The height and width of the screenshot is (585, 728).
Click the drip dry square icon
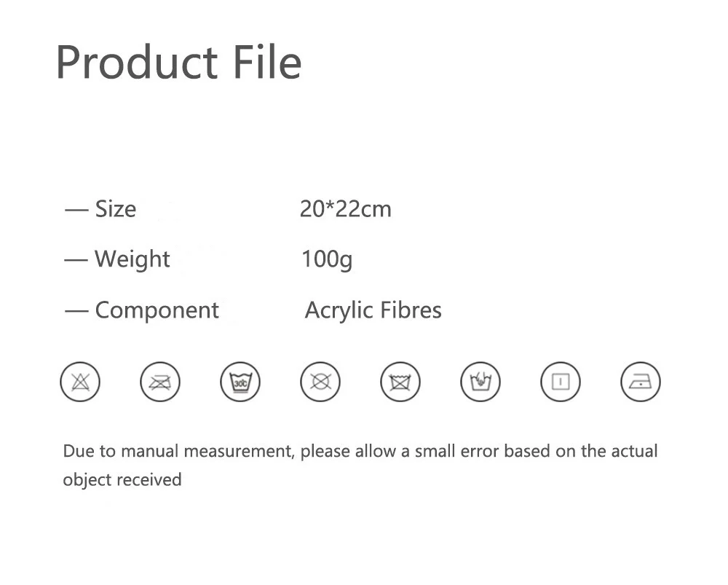(561, 382)
